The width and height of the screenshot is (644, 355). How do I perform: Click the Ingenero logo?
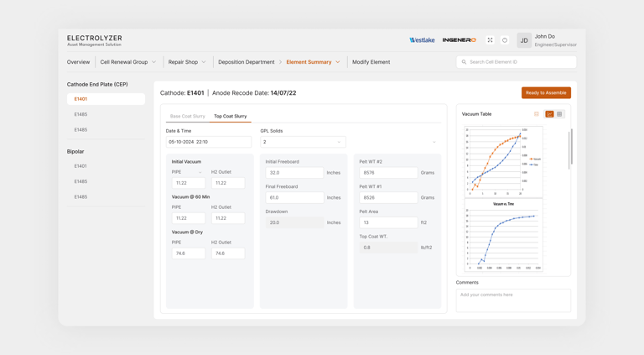[460, 39]
